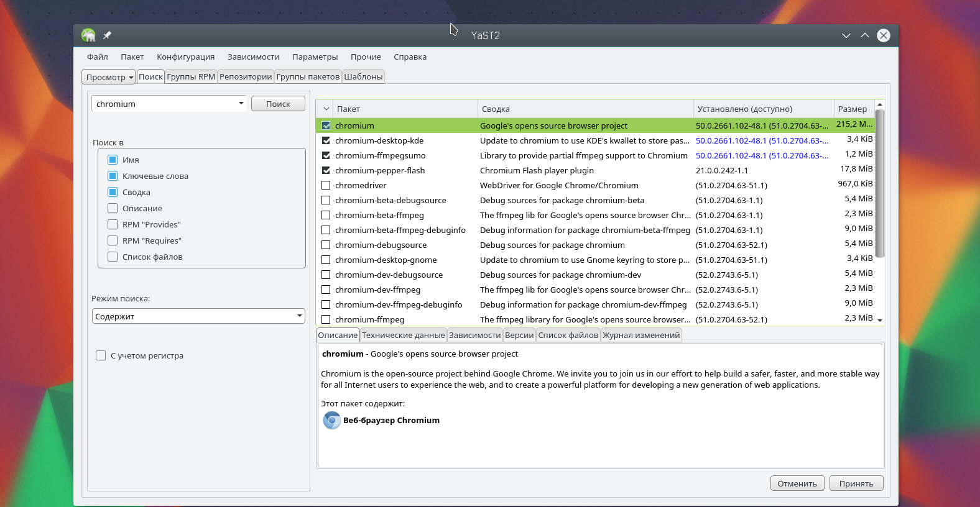The height and width of the screenshot is (507, 980).
Task: Click the Chromium browser icon in description
Action: tap(332, 421)
